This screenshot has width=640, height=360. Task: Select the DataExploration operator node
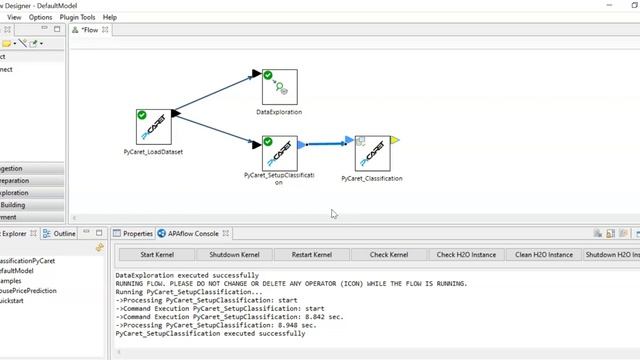pyautogui.click(x=280, y=87)
